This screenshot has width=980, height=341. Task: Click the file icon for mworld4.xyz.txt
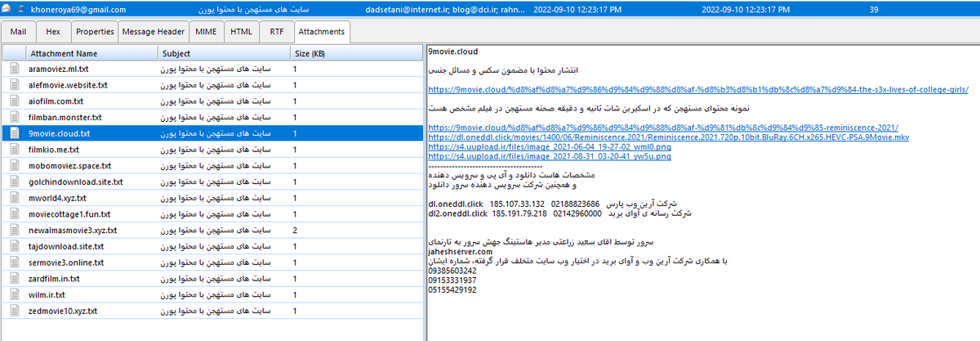point(15,199)
